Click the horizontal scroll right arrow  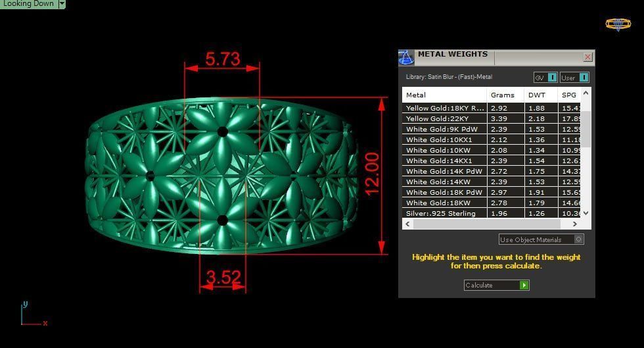click(574, 224)
